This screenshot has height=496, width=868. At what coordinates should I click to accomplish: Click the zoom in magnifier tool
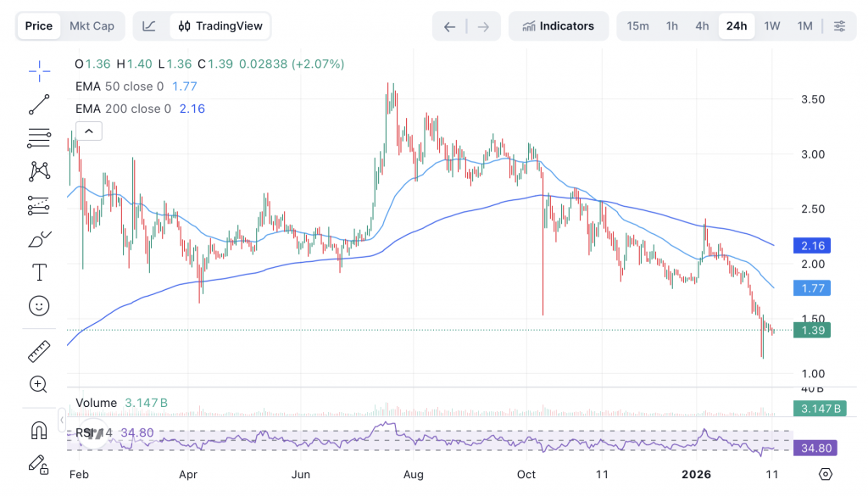[39, 384]
